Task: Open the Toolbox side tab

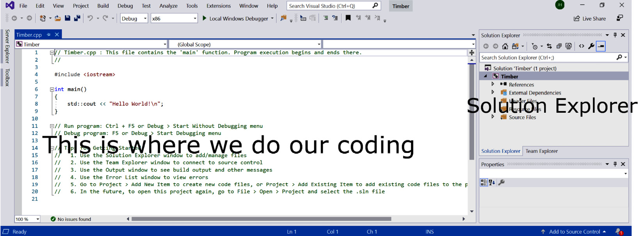Action: [x=7, y=77]
